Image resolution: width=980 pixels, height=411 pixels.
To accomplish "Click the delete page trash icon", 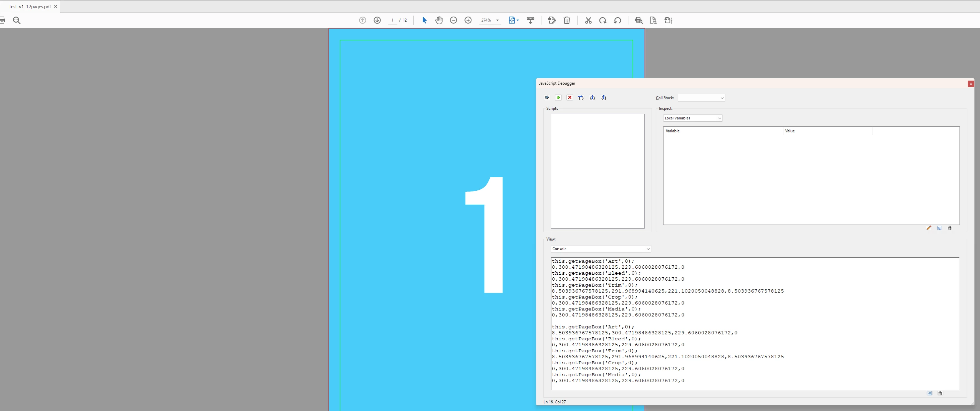I will pos(566,20).
